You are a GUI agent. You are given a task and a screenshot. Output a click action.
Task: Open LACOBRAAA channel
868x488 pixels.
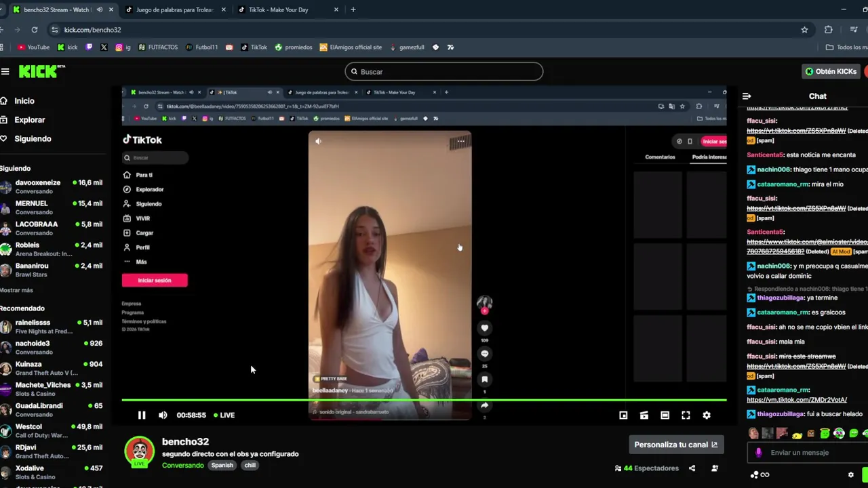51,228
